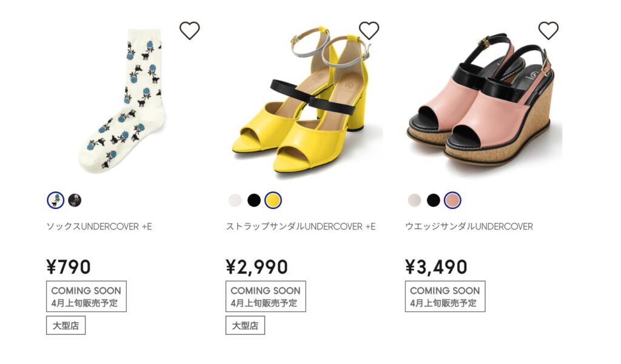The height and width of the screenshot is (364, 621).
Task: Choose the black sock pattern swatch
Action: pos(75,200)
